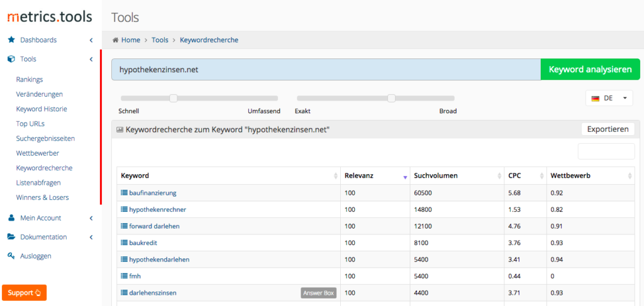
Task: Click the list icon next to baufinanzierung
Action: (x=124, y=192)
